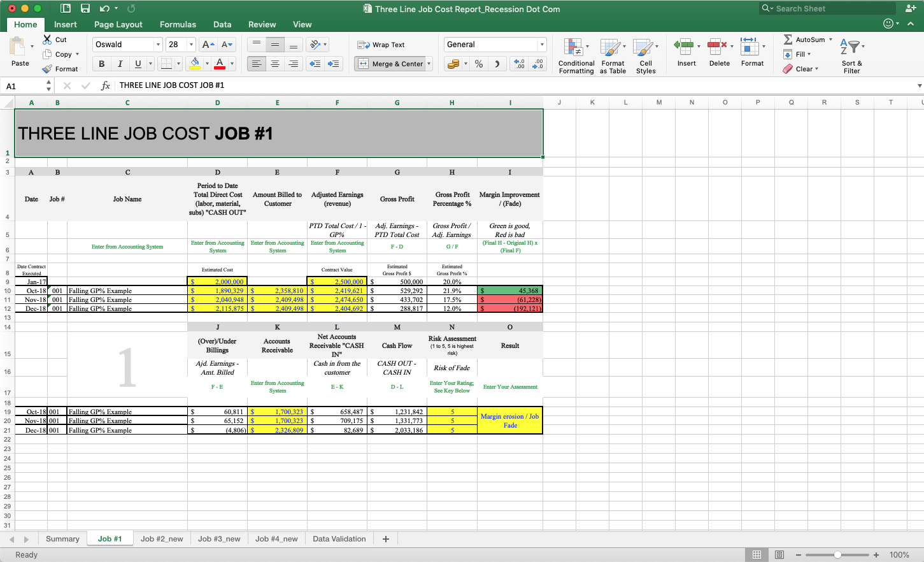Click the Copy button
Image resolution: width=924 pixels, height=562 pixels.
pos(57,54)
